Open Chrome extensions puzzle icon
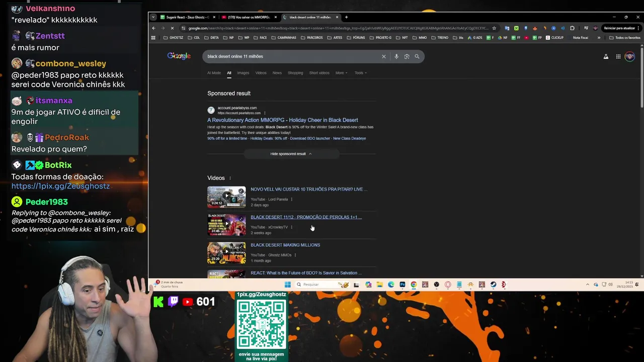Screen dimensions: 644x362 [572, 28]
